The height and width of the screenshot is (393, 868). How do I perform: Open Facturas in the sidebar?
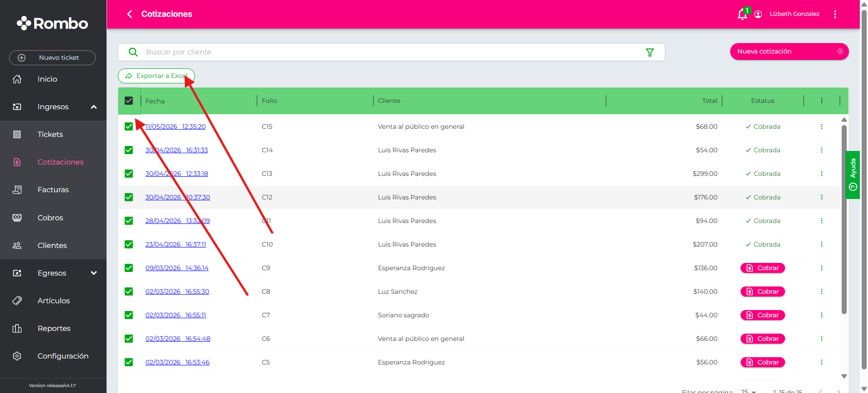[x=53, y=189]
